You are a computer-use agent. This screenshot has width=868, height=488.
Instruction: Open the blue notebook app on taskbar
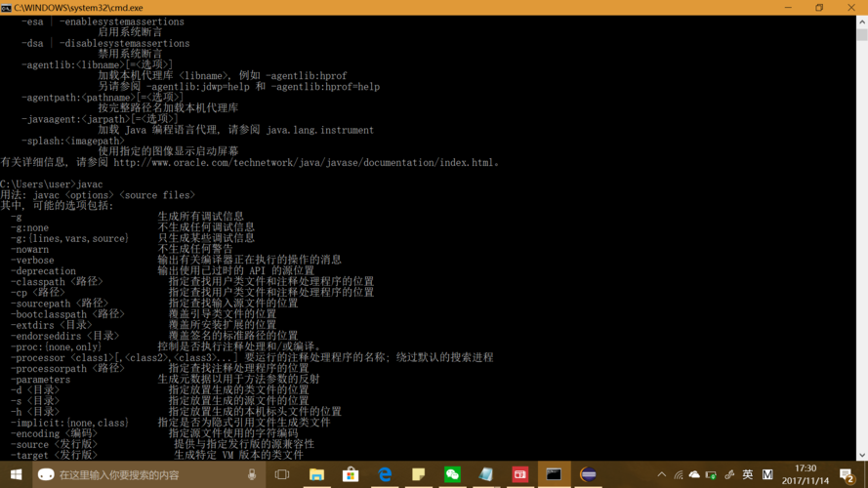(486, 474)
